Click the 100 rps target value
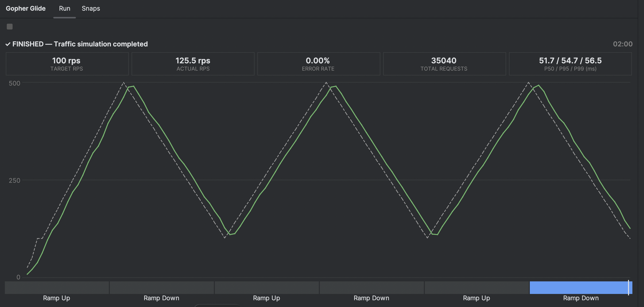The height and width of the screenshot is (307, 644). 66,60
